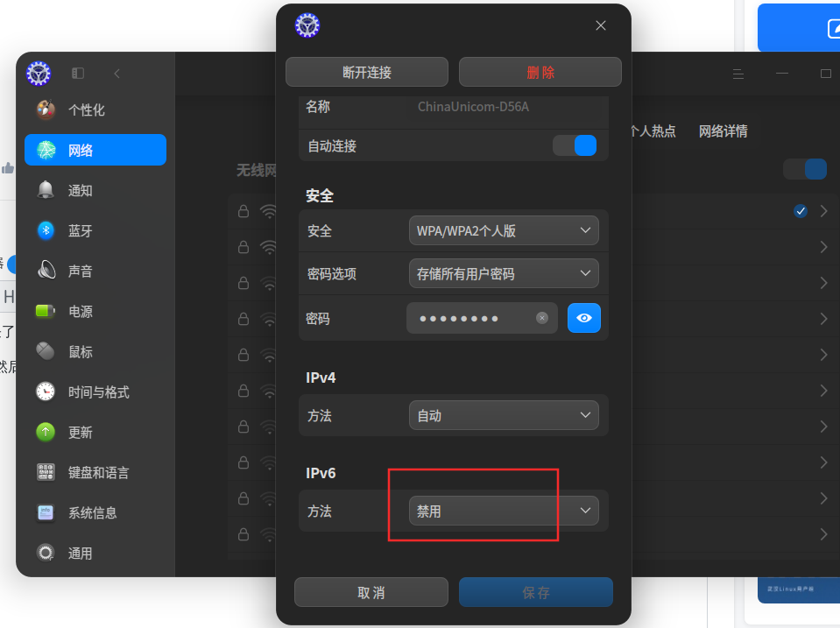The image size is (840, 628).
Task: Open 系统信息 system information
Action: pyautogui.click(x=95, y=512)
